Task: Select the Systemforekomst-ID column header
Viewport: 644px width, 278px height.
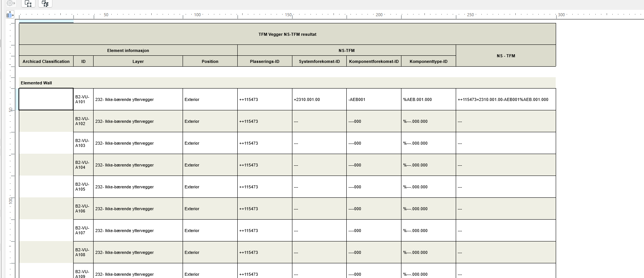Action: 319,61
